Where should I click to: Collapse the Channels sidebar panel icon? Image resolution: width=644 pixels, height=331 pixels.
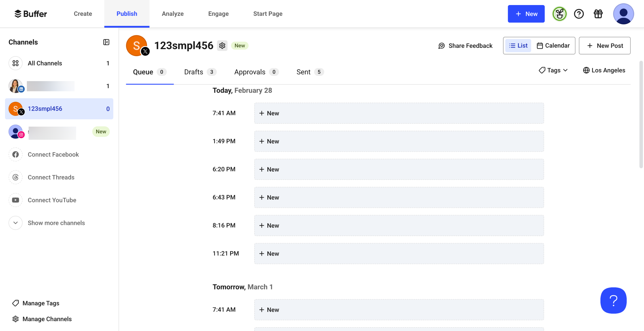[x=106, y=42]
